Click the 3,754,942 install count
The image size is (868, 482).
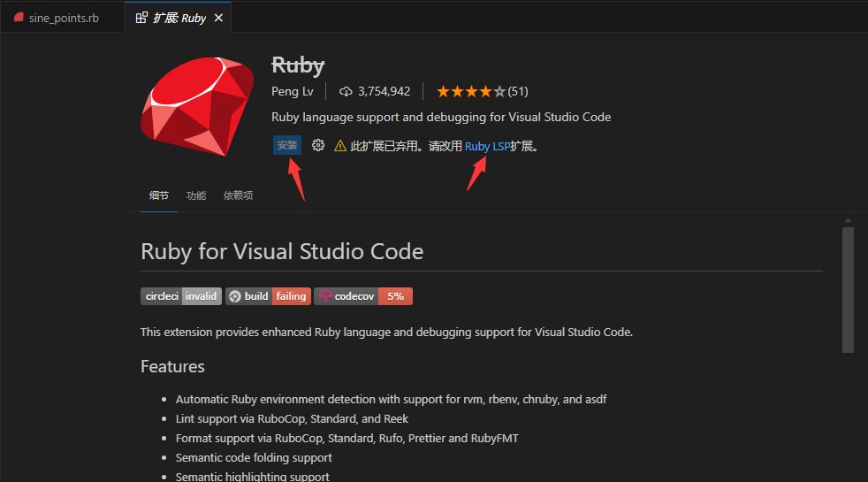pyautogui.click(x=384, y=91)
